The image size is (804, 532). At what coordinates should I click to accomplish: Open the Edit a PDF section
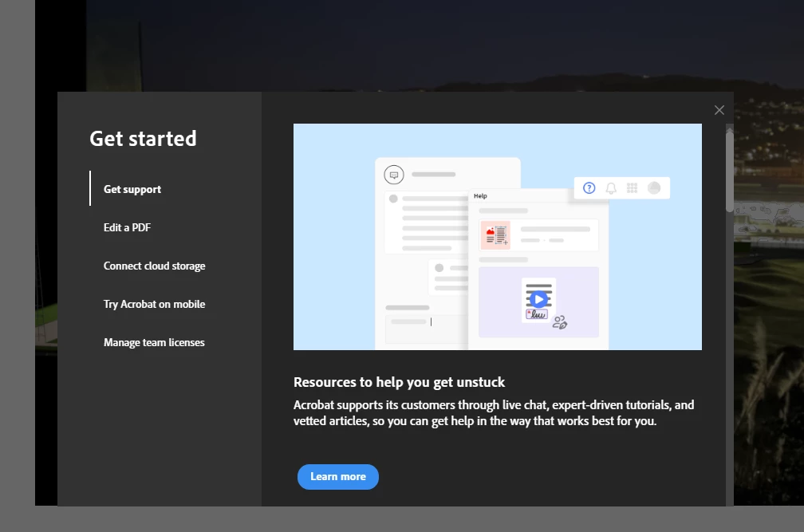[x=127, y=227]
